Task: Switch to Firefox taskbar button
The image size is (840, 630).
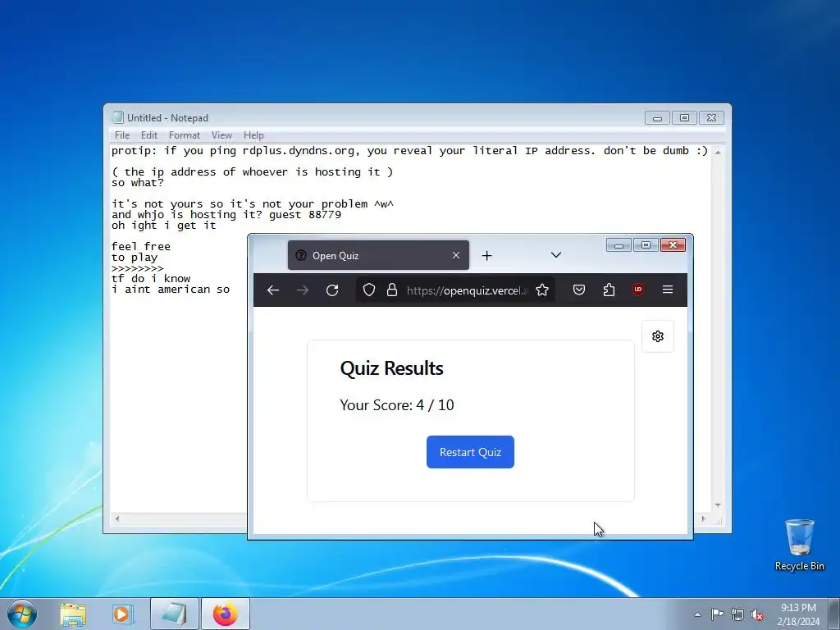Action: pos(226,614)
